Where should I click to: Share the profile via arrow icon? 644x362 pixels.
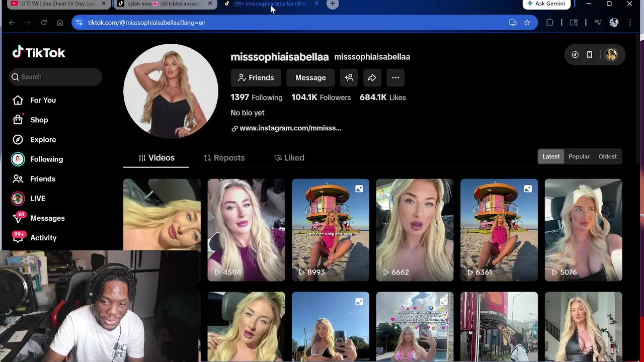coord(372,77)
